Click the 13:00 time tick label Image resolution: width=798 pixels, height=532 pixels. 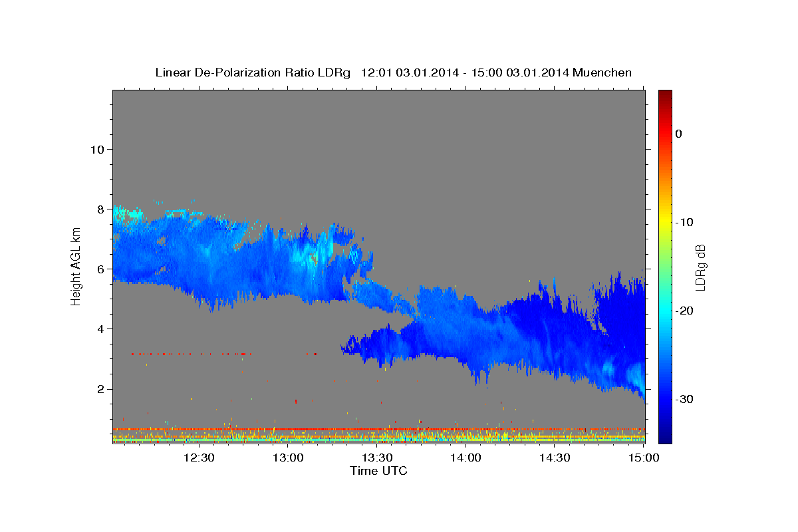point(288,458)
